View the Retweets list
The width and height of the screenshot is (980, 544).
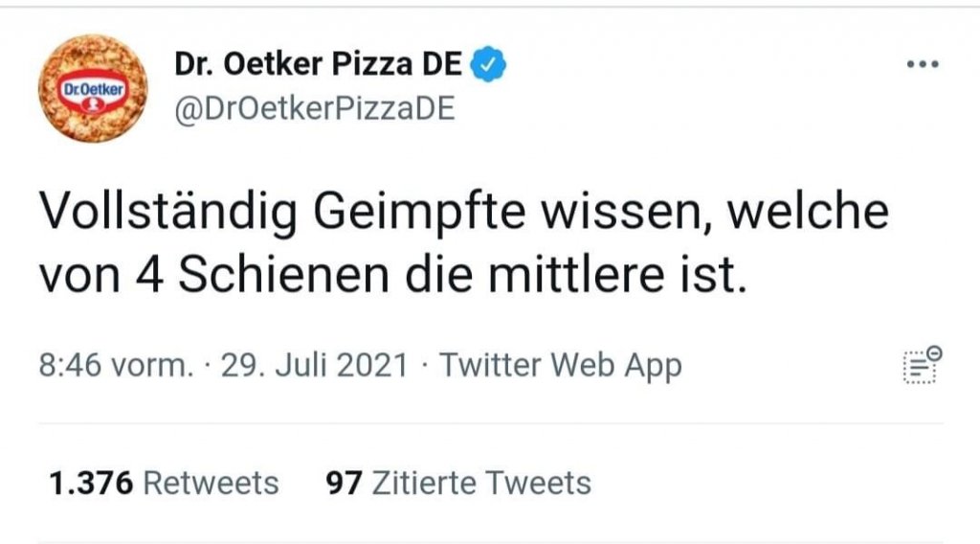[x=211, y=483]
